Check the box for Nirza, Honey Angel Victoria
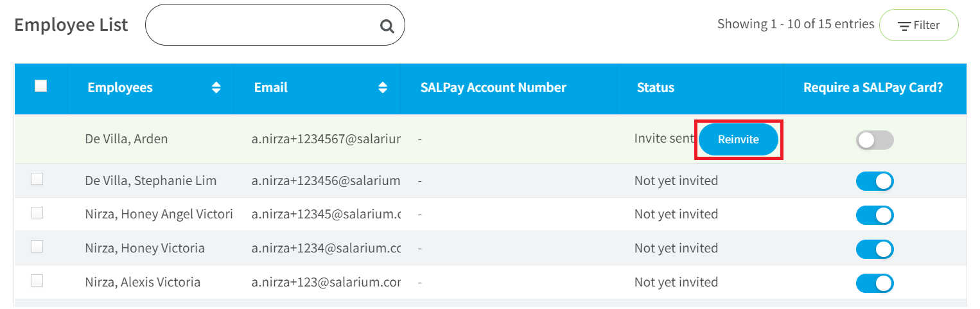 pyautogui.click(x=37, y=213)
